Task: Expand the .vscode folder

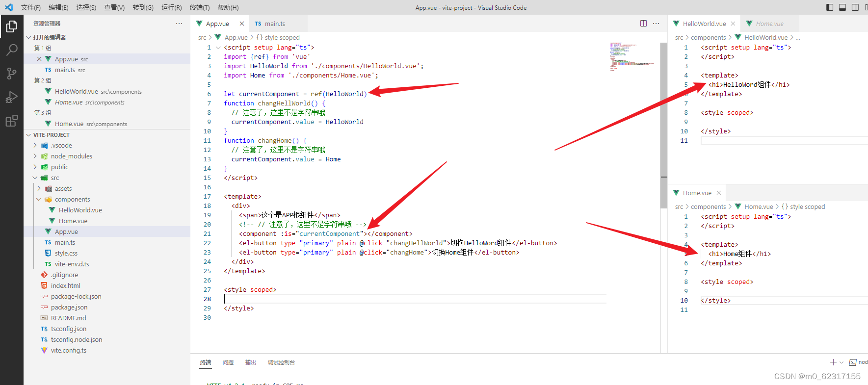Action: [x=35, y=145]
